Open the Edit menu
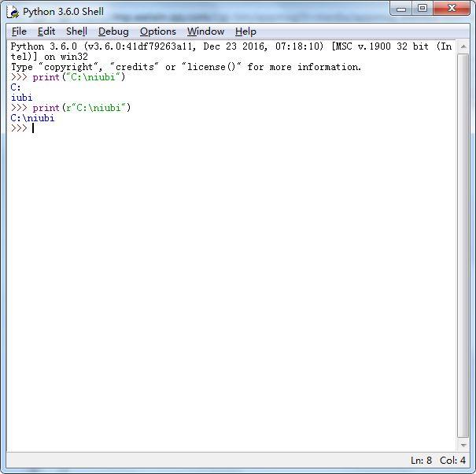 (46, 31)
